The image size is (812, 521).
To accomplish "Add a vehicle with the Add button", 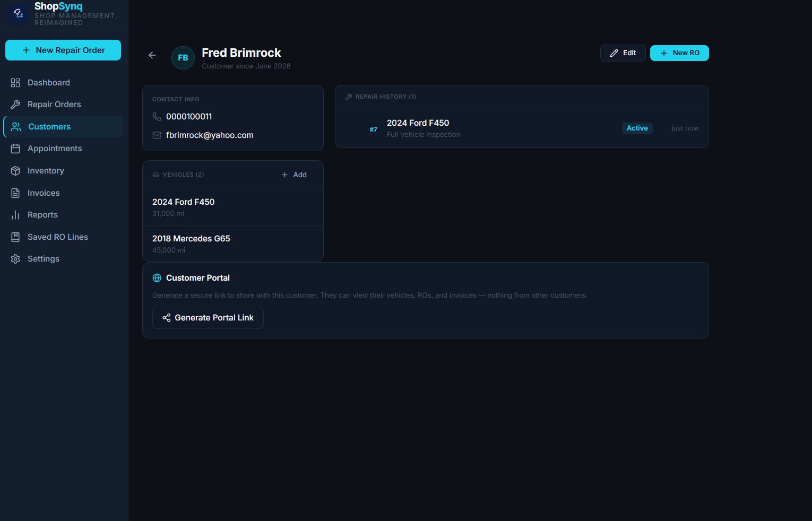I will pos(294,175).
